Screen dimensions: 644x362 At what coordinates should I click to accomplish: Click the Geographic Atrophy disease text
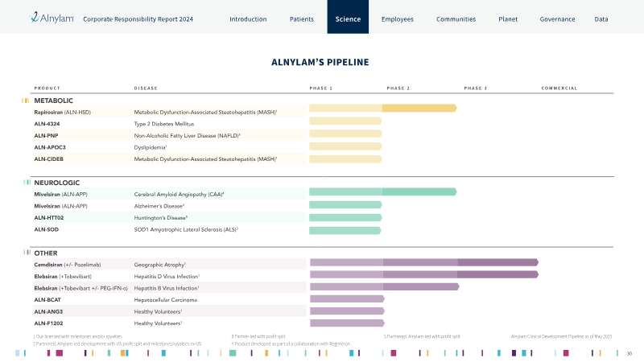(159, 265)
